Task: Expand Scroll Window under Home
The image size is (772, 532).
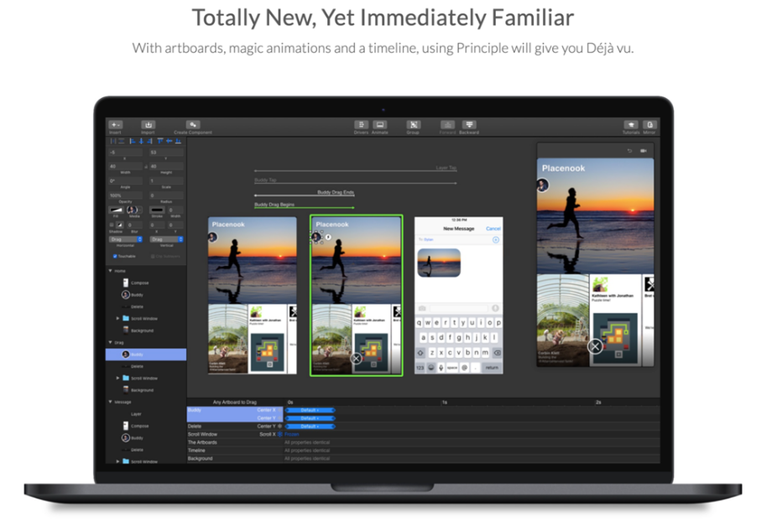Action: [117, 318]
